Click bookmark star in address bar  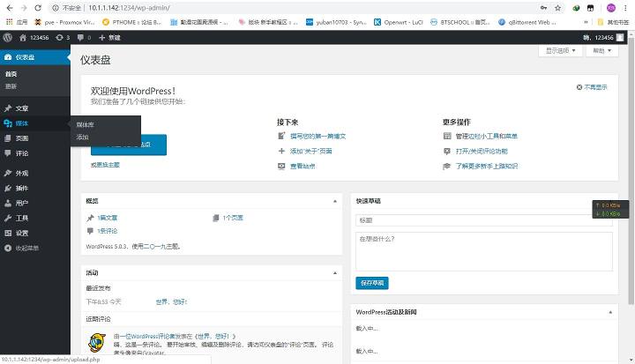click(557, 8)
